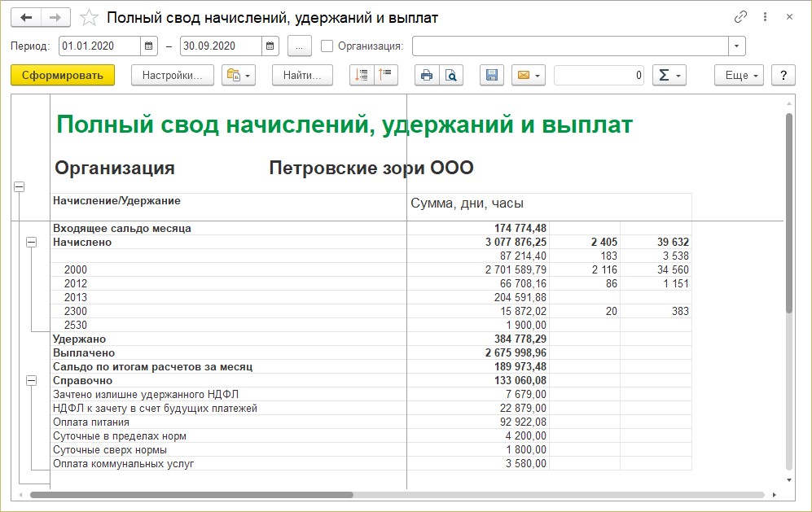The image size is (812, 512).
Task: Click end date field 30.09.2020
Action: pos(222,46)
